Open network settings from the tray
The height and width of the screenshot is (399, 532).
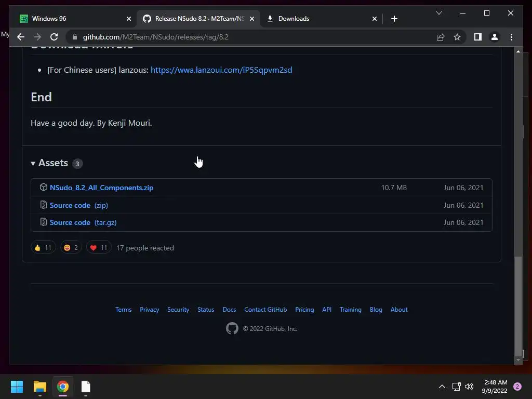point(456,387)
